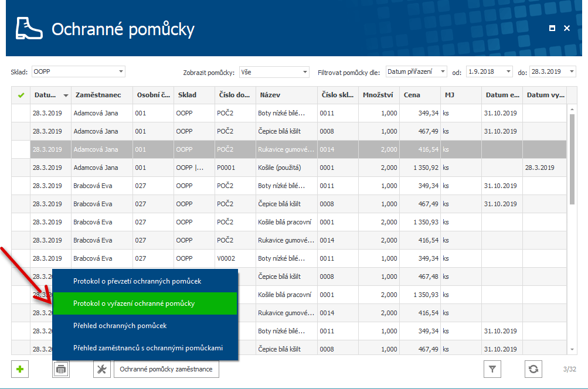Select Přehled ochranných pomůcek
Image resolution: width=588 pixels, height=389 pixels.
pos(145,326)
